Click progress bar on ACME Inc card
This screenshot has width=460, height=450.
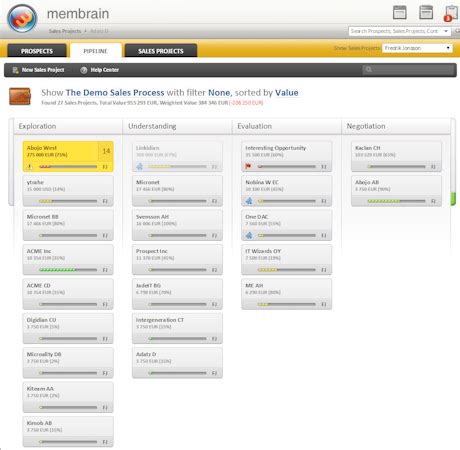pos(68,270)
